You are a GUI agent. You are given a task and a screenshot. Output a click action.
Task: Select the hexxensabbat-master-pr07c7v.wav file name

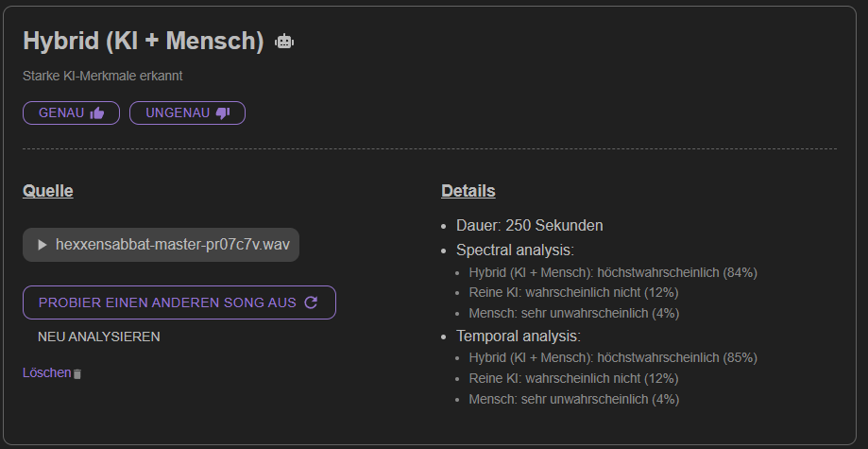point(173,245)
